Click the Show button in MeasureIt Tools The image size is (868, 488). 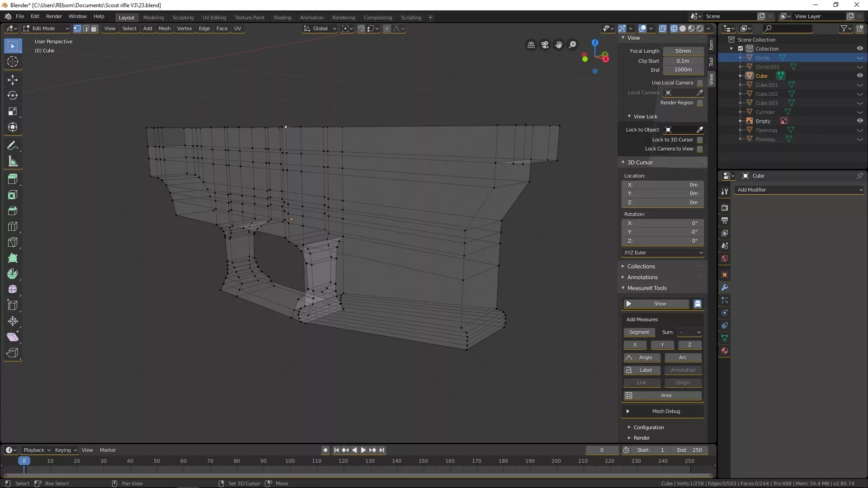click(659, 303)
